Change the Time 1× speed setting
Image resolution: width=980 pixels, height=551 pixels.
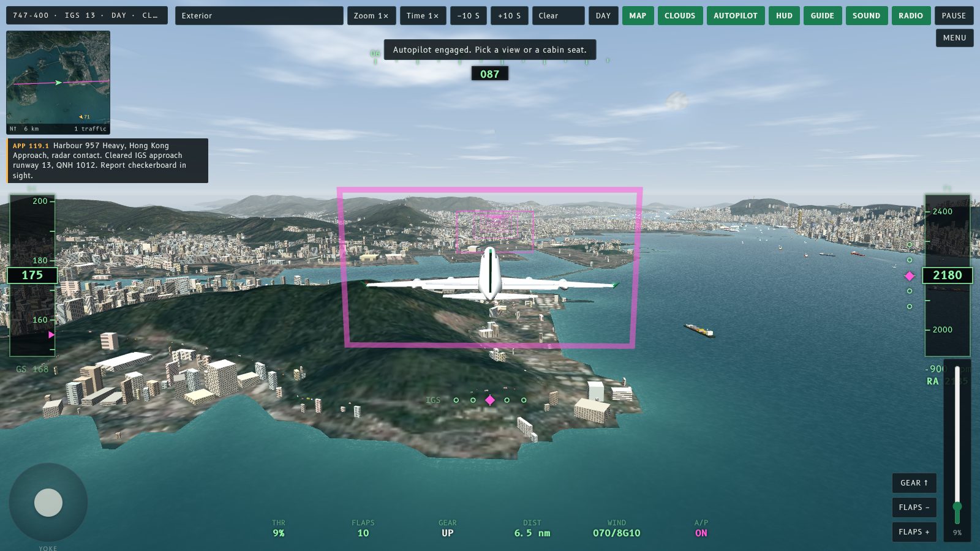[423, 16]
